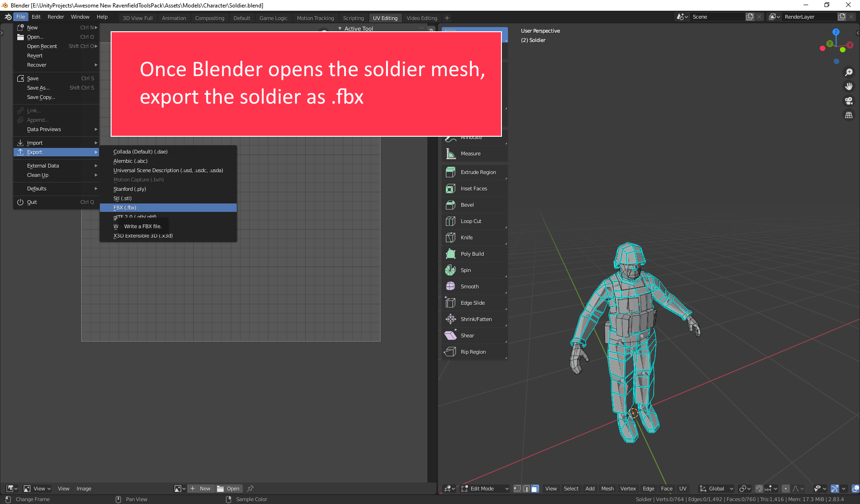Open the Edit menu
This screenshot has height=504, width=860.
(x=36, y=17)
